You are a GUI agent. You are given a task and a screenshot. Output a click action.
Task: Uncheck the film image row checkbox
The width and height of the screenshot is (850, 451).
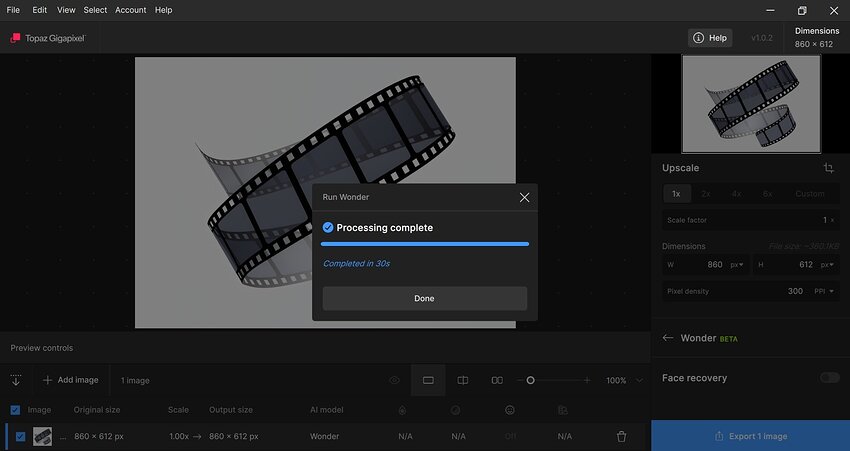tap(20, 436)
